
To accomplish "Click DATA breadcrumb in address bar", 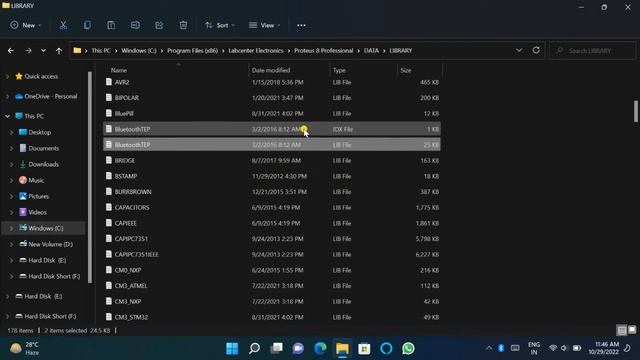I will click(x=371, y=51).
